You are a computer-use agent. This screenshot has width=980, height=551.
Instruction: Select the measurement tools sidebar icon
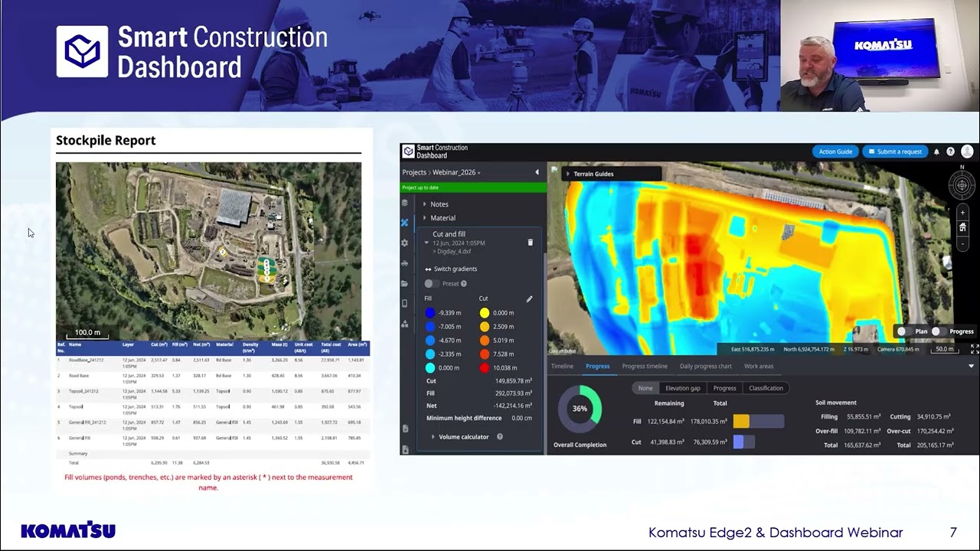405,223
